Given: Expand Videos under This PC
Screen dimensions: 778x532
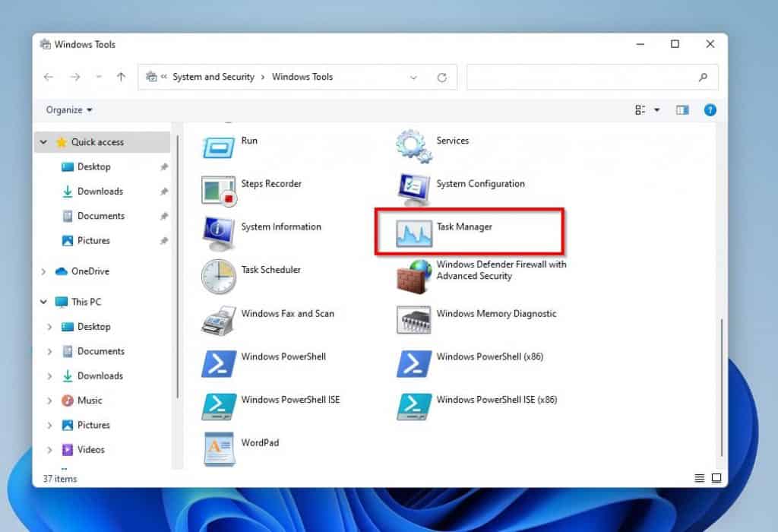Looking at the screenshot, I should tap(49, 450).
